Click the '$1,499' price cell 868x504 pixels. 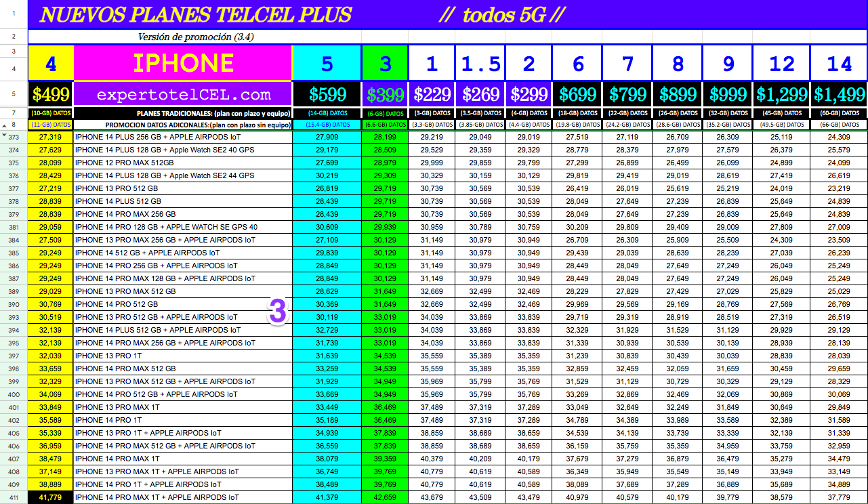(x=839, y=94)
